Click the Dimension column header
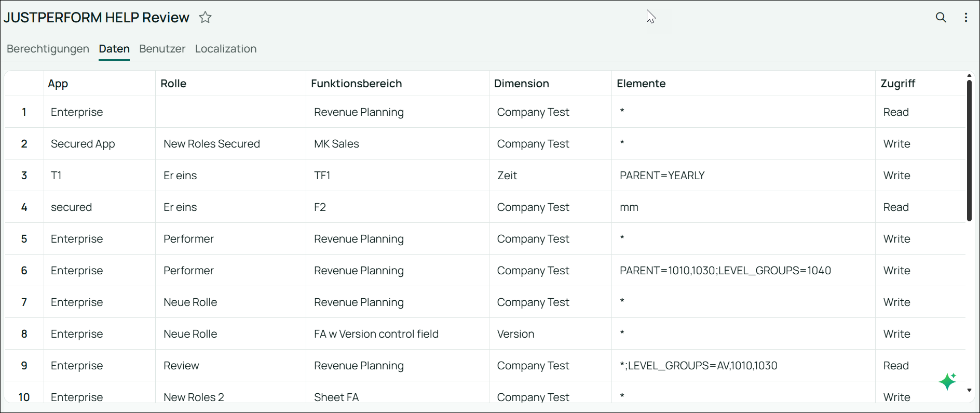The height and width of the screenshot is (413, 980). [550, 84]
